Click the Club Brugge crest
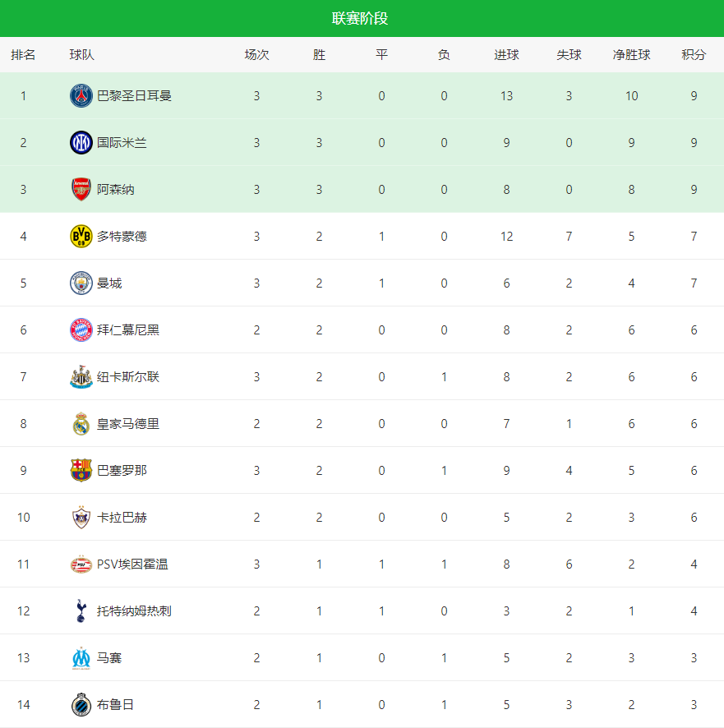 [x=81, y=704]
